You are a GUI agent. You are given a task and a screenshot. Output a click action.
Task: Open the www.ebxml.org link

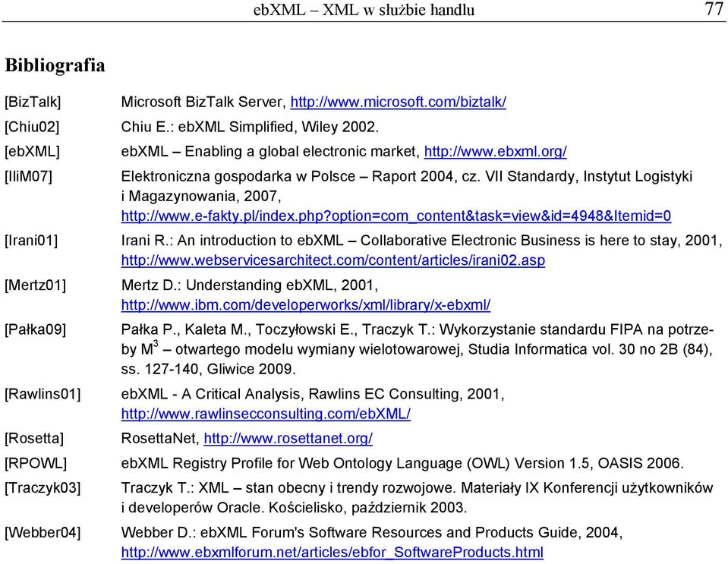(495, 151)
